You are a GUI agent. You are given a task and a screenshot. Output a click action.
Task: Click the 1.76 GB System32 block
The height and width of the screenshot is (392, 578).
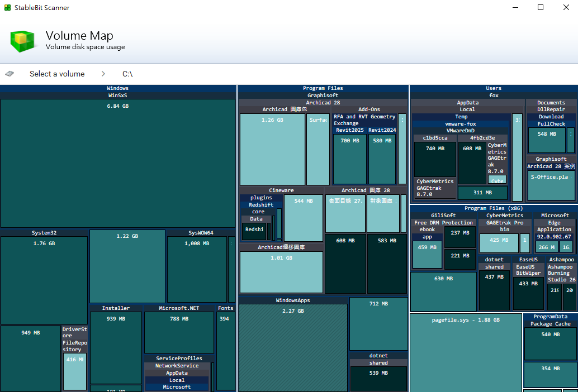[44, 280]
